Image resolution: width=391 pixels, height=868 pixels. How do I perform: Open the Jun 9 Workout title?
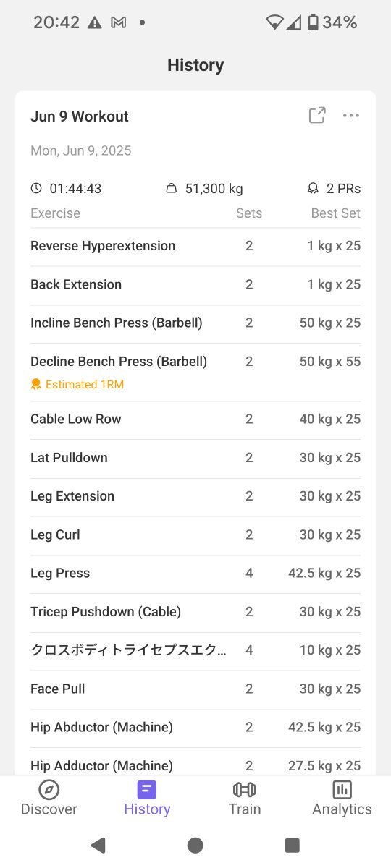tap(80, 116)
